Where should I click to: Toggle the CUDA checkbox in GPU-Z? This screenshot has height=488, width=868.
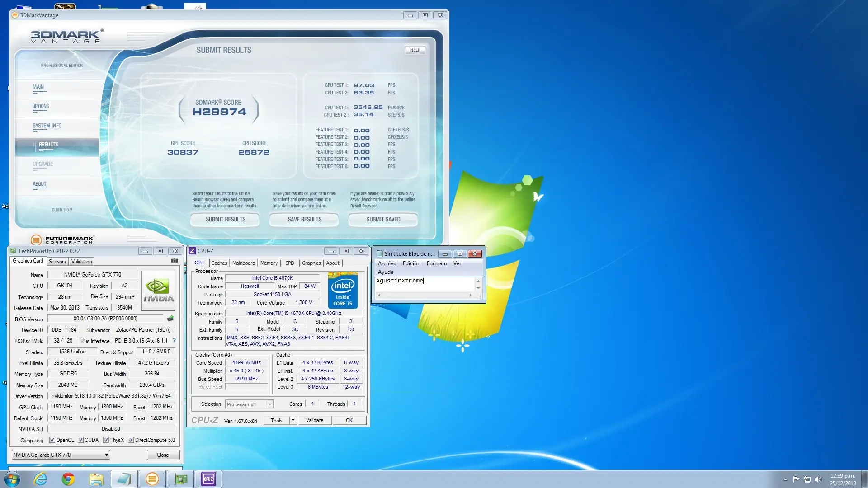80,440
